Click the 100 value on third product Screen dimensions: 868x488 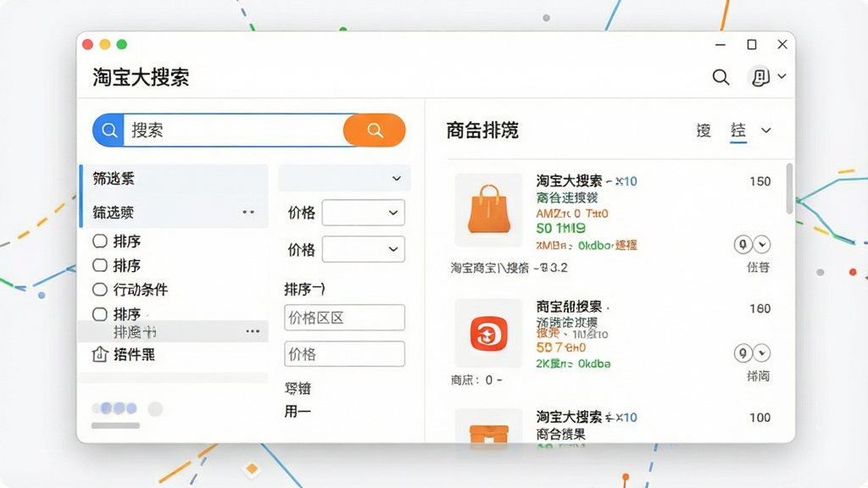(760, 418)
